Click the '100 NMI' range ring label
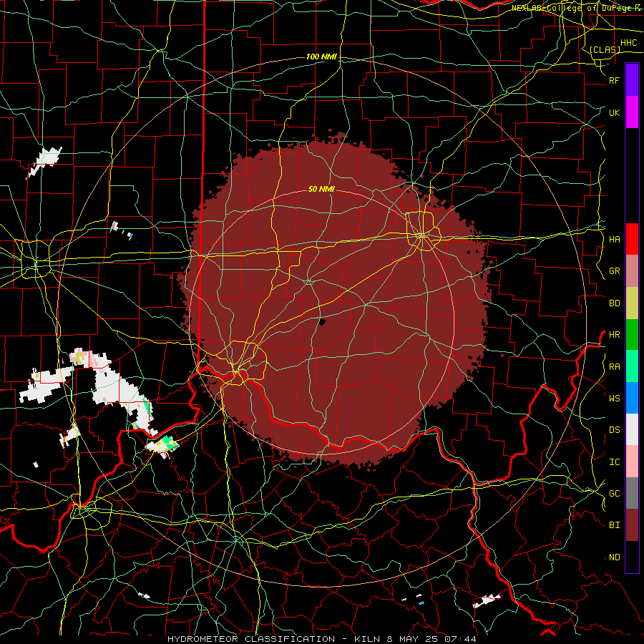This screenshot has width=644, height=644. 321,57
